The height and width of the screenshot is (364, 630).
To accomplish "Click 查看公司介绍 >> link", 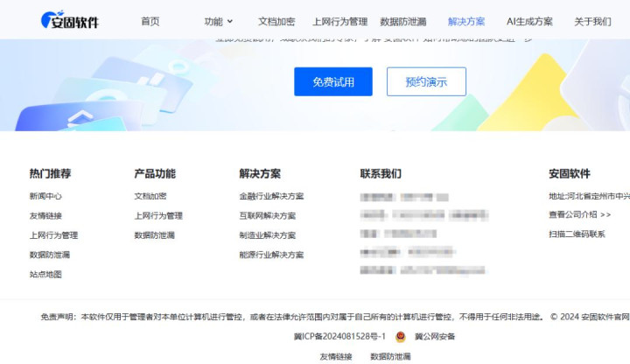I will [x=579, y=214].
